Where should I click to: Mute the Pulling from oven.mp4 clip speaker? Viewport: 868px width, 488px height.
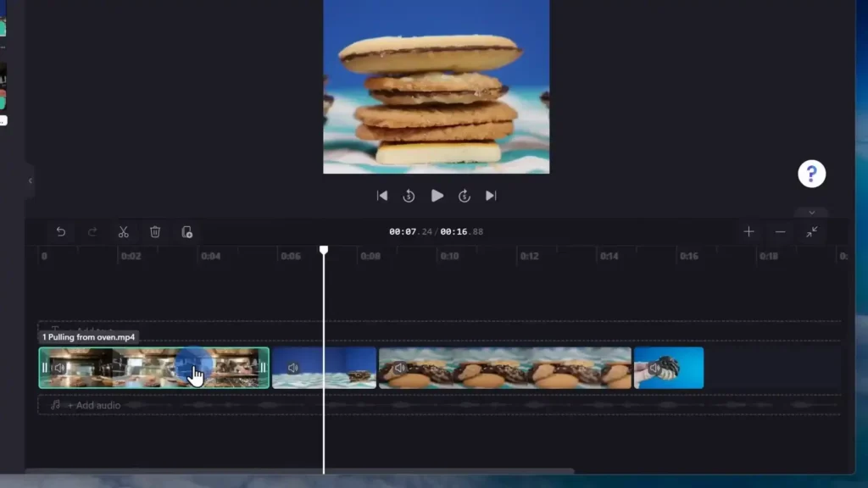pos(58,367)
